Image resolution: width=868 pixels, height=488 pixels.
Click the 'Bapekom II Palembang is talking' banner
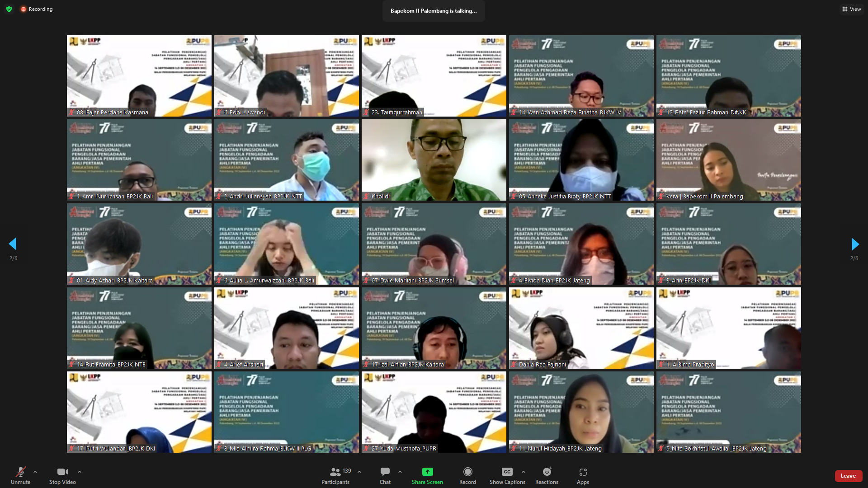pyautogui.click(x=434, y=11)
